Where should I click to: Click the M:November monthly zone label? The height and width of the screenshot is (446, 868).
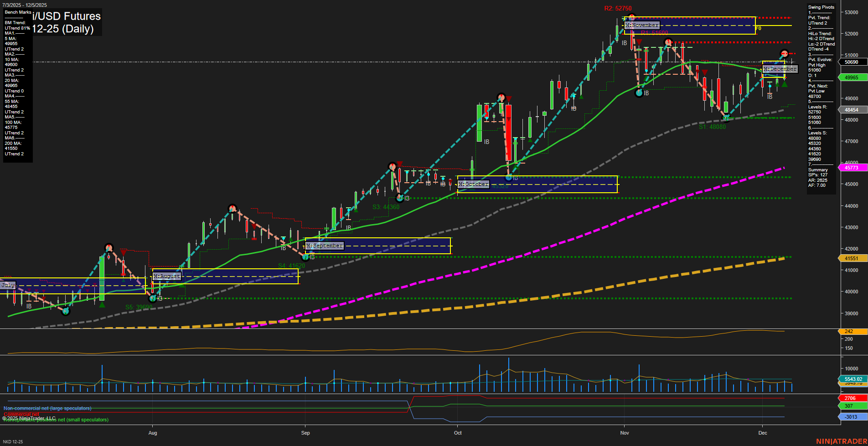point(642,25)
